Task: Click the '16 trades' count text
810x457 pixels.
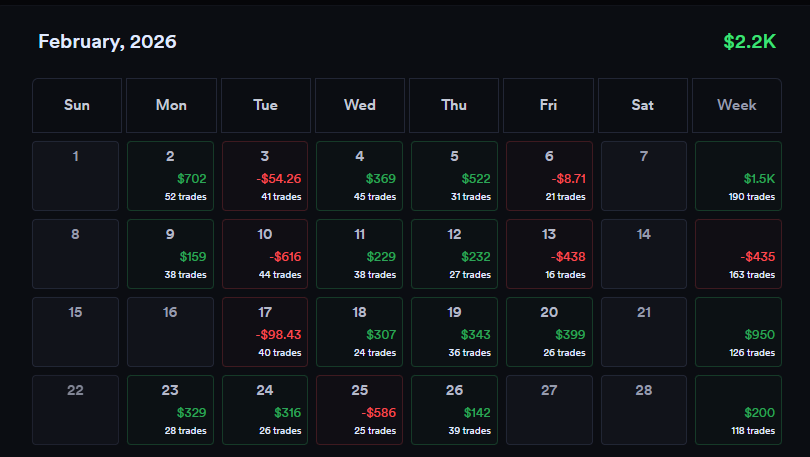Action: click(565, 275)
